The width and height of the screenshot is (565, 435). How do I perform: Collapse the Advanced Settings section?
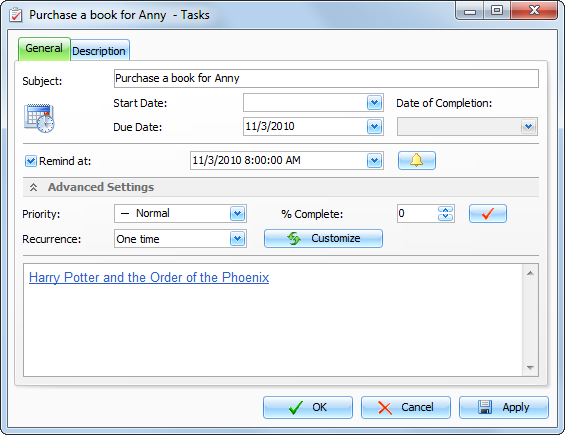point(34,187)
